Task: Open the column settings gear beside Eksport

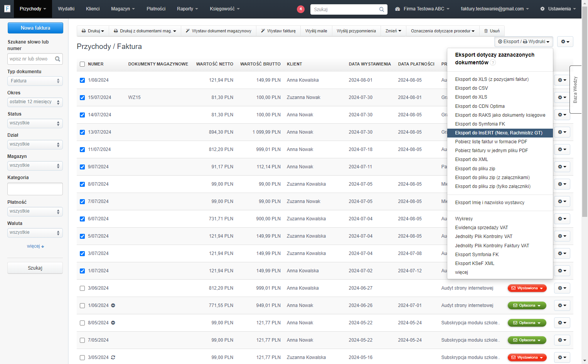Action: point(565,42)
